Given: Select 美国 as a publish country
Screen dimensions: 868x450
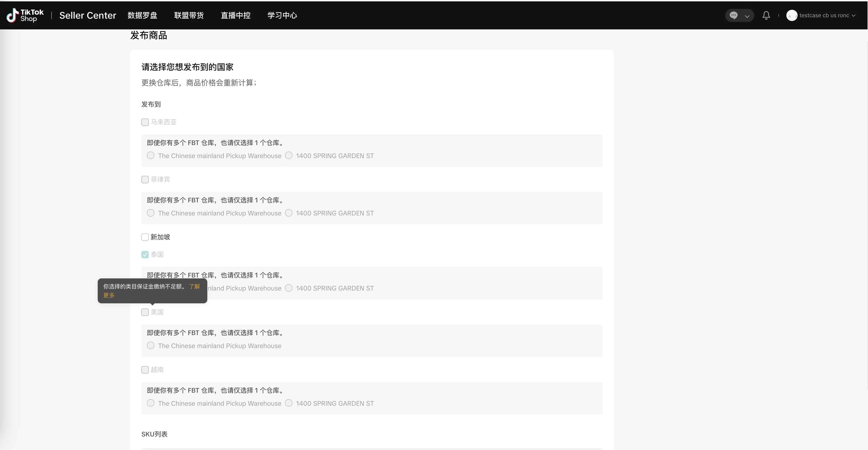Looking at the screenshot, I should point(145,312).
